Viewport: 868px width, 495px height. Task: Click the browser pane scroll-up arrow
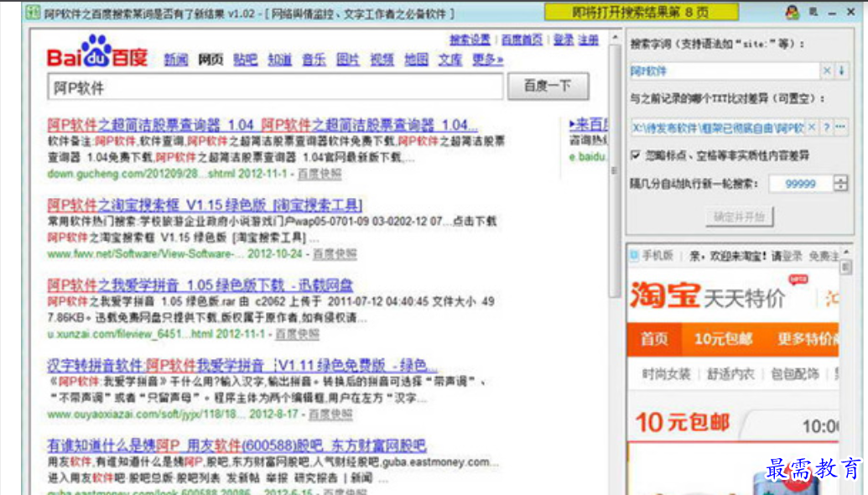click(x=615, y=38)
